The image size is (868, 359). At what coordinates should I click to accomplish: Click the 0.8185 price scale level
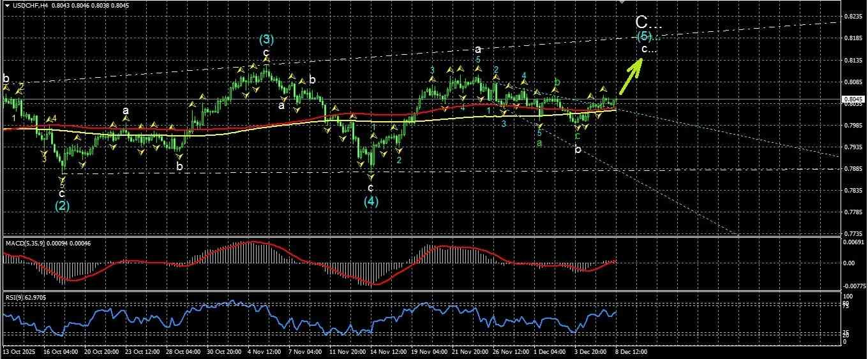[x=853, y=38]
